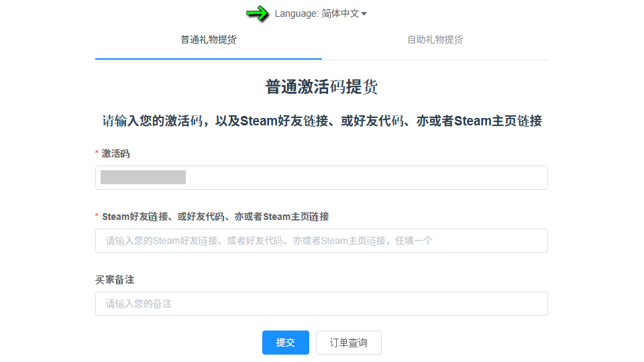Screen dimensions: 644x362
Task: Select the Steam好友链接 field label text
Action: 215,217
